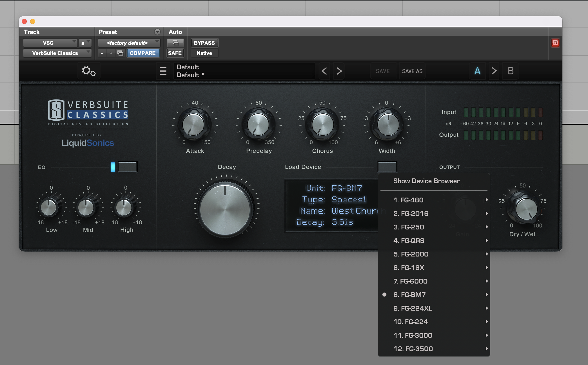Expand the 6. FG-16X submenu
588x365 pixels.
(x=434, y=267)
